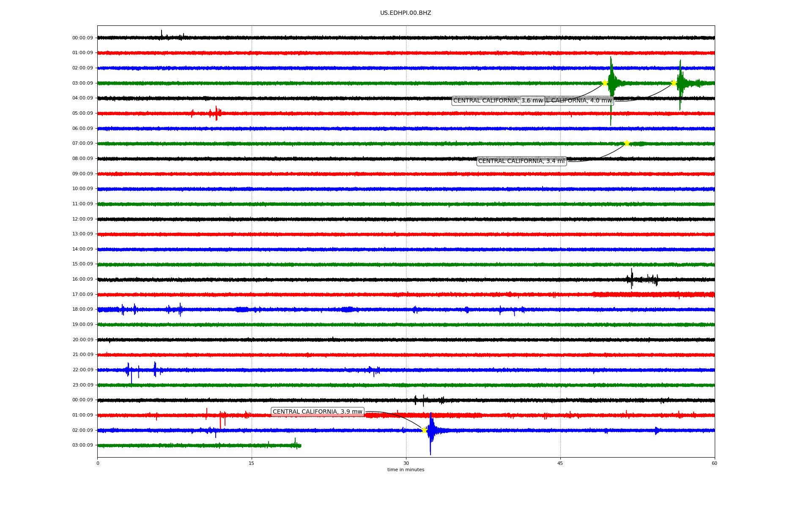
Task: Click the 45 tick on the x-axis
Action: click(x=560, y=463)
